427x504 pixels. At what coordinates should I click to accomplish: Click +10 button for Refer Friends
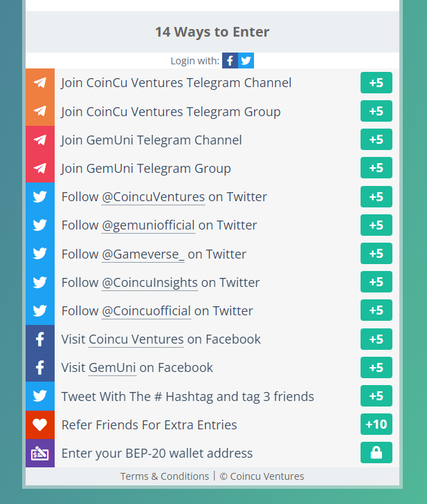coord(376,424)
